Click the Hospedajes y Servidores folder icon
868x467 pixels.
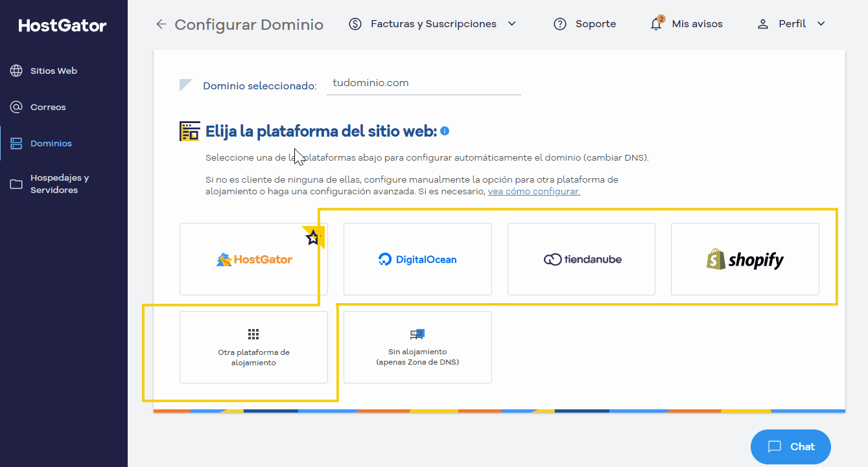(x=16, y=184)
